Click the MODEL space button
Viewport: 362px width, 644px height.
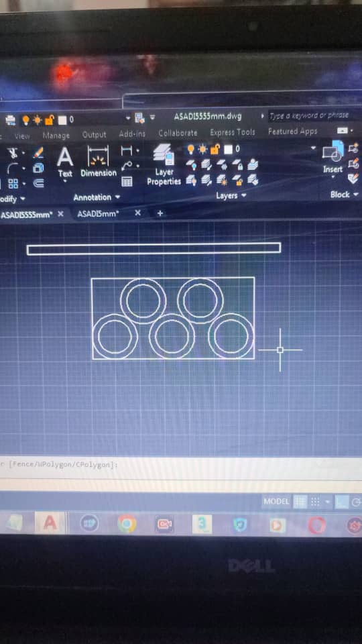click(x=276, y=502)
